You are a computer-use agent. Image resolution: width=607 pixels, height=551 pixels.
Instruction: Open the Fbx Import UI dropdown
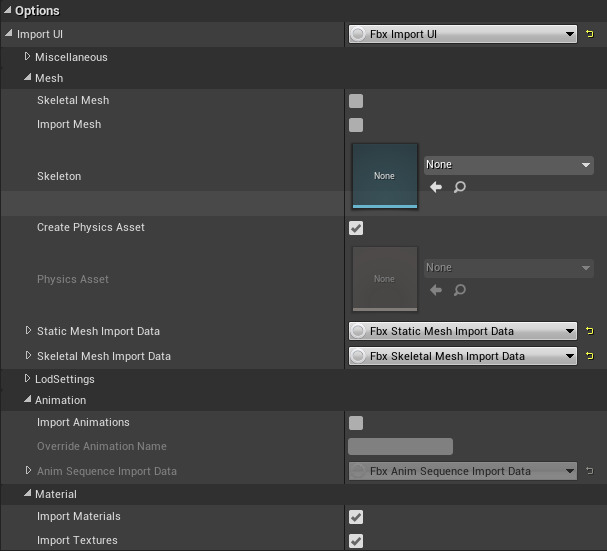(462, 34)
